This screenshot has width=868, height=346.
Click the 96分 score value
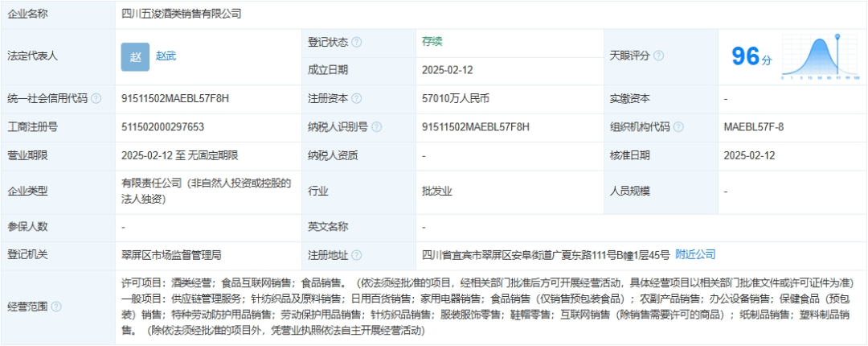pyautogui.click(x=751, y=56)
